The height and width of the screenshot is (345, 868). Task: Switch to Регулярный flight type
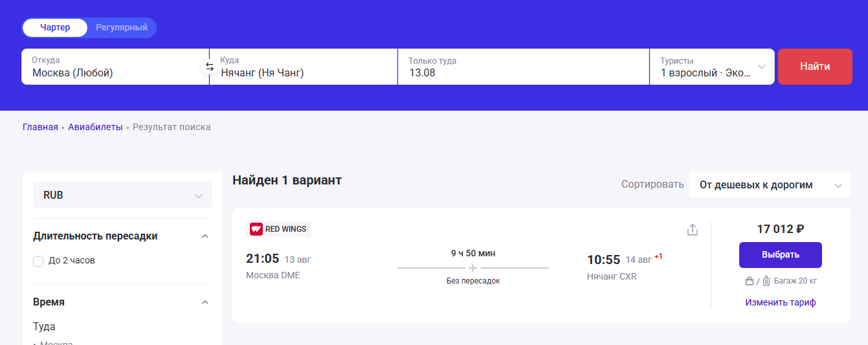[x=122, y=28]
